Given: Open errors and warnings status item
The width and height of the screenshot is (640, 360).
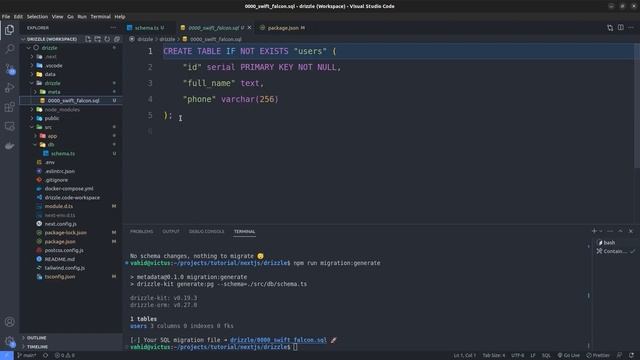Looking at the screenshot, I should point(64,356).
